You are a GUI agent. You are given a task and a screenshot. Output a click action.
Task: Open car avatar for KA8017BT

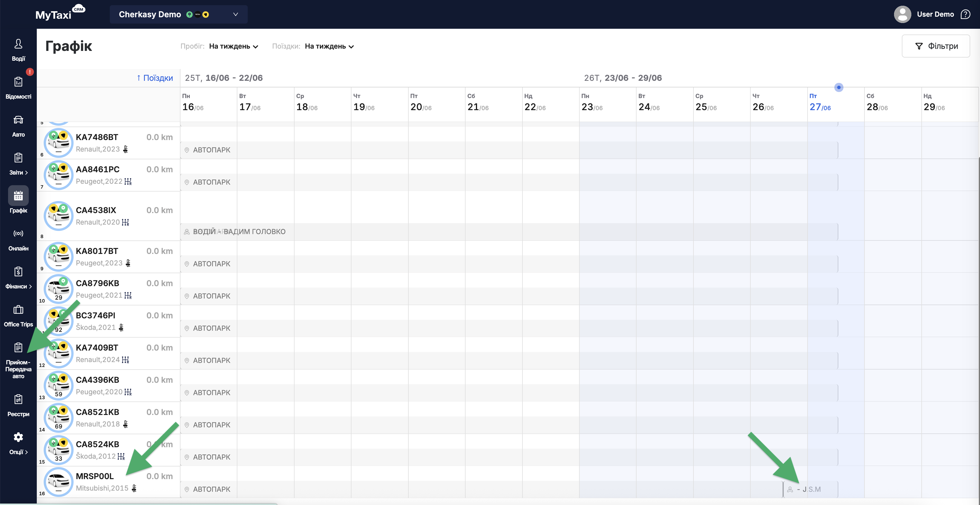point(59,257)
